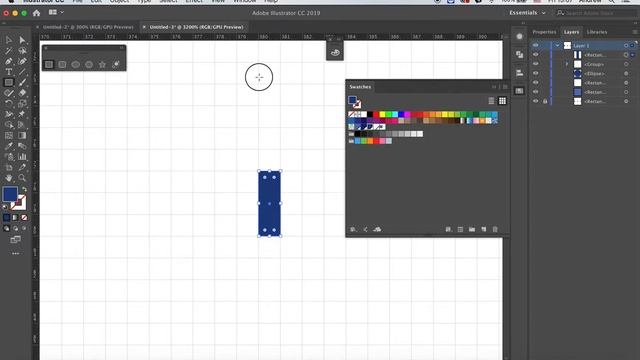This screenshot has width=640, height=360.
Task: Collapse the Layer 1 disclosure arrow
Action: pos(558,45)
